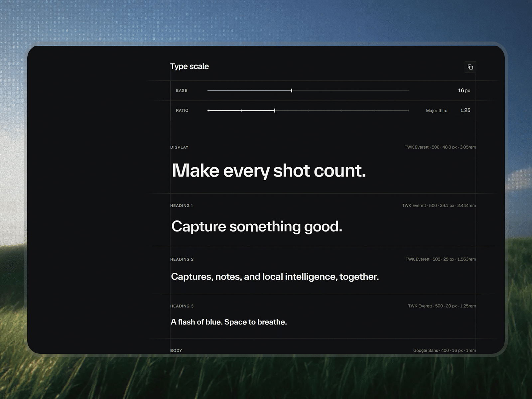The height and width of the screenshot is (399, 532).
Task: Click the last tick on Ratio slider
Action: (x=408, y=110)
